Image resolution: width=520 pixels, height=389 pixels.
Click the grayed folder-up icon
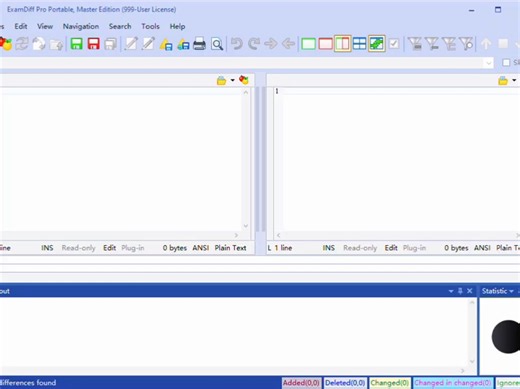(x=56, y=44)
